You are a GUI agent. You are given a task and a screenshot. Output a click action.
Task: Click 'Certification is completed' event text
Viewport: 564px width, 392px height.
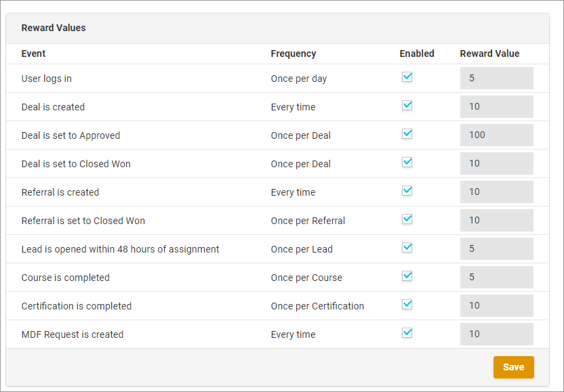[76, 306]
